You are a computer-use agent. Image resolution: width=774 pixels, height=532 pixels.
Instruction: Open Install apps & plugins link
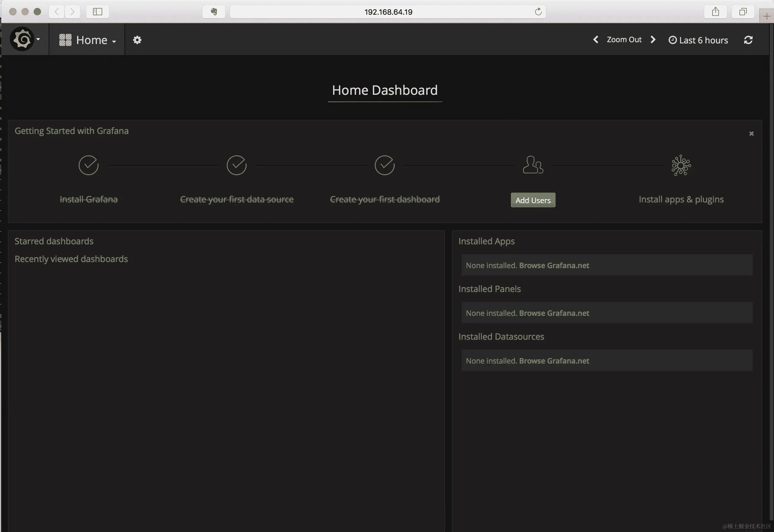click(681, 199)
